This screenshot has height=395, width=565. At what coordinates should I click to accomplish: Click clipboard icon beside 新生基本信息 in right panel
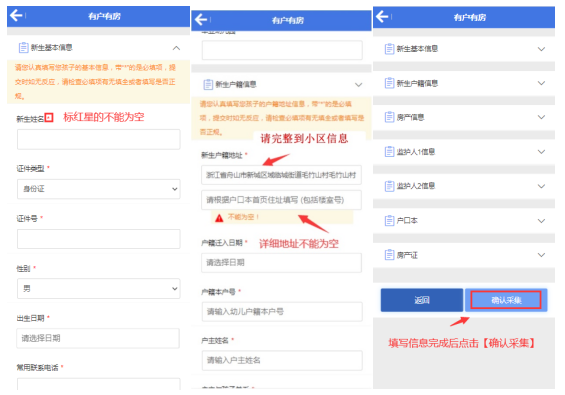[389, 49]
